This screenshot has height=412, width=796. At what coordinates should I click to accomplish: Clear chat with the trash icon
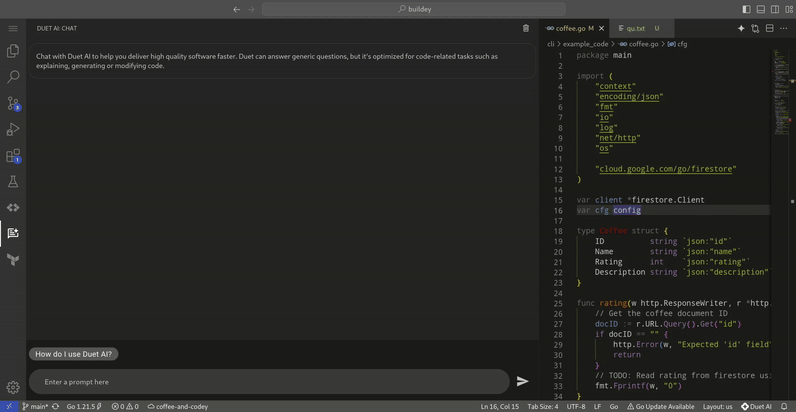(526, 28)
